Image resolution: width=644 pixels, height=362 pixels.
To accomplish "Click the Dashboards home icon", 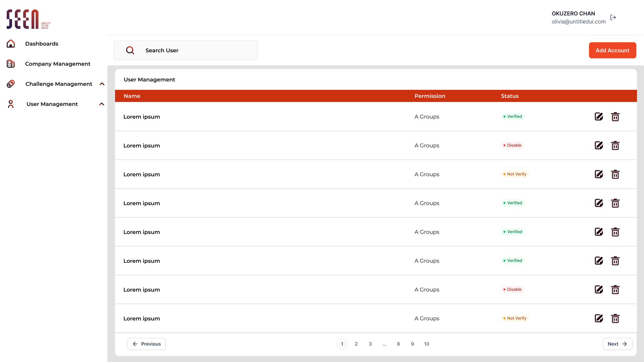I will (x=11, y=44).
